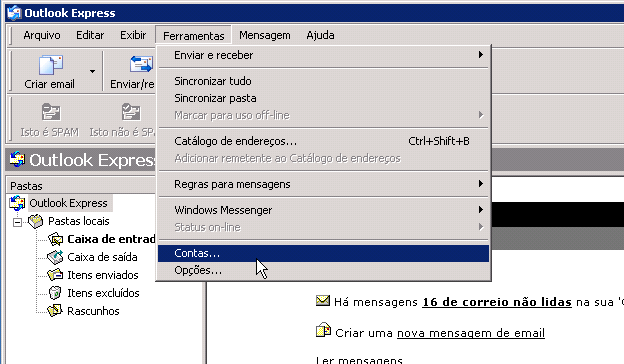Open the Editar menu
The image size is (624, 364).
pos(90,35)
